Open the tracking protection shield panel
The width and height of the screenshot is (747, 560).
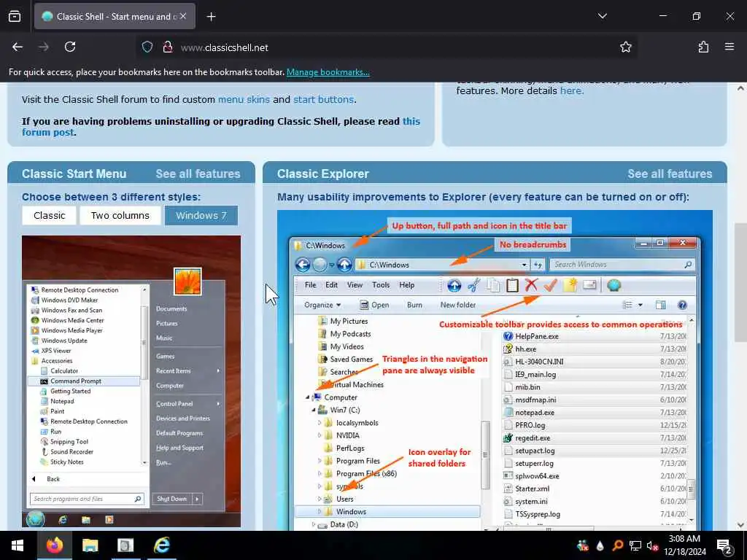click(147, 47)
